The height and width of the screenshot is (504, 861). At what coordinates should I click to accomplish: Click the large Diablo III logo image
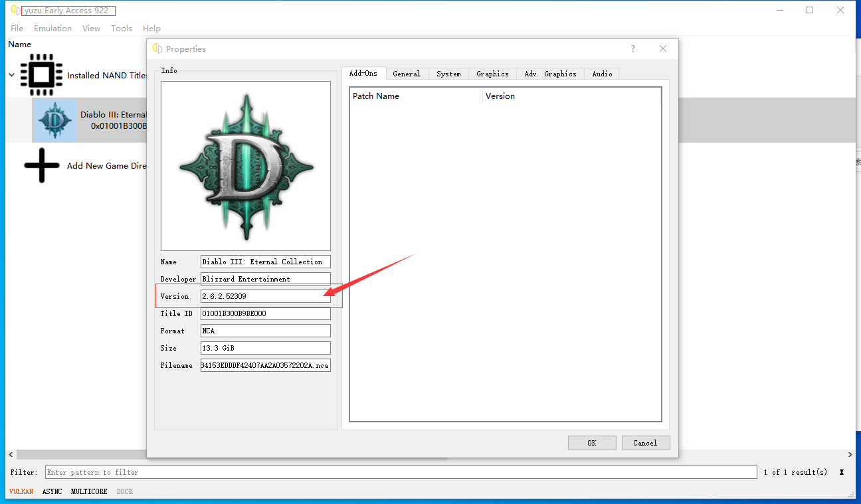point(246,166)
